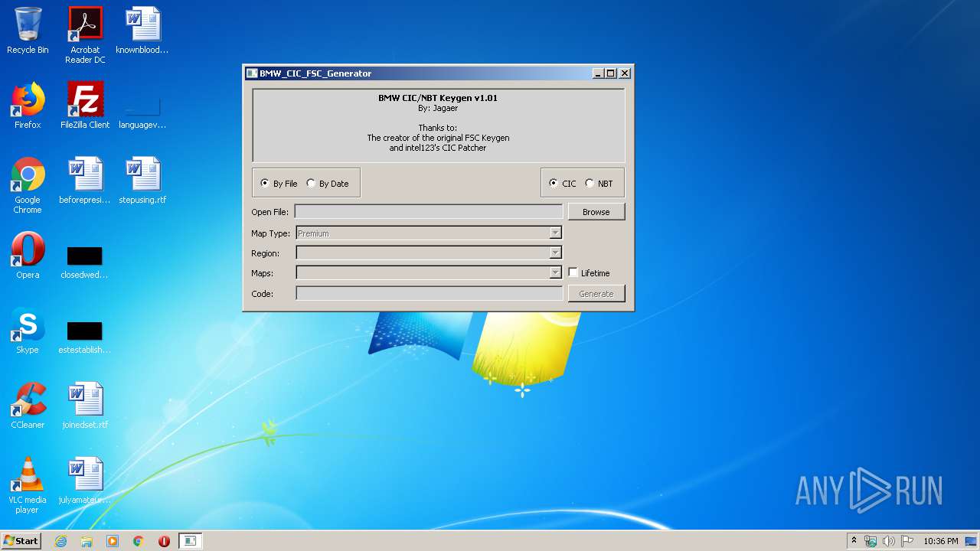The image size is (980, 551).
Task: Click the taskbar clock 10:36 PM
Action: [940, 541]
